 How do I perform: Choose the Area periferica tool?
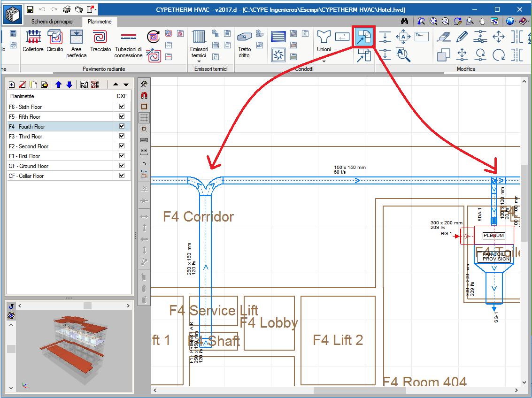tap(77, 43)
